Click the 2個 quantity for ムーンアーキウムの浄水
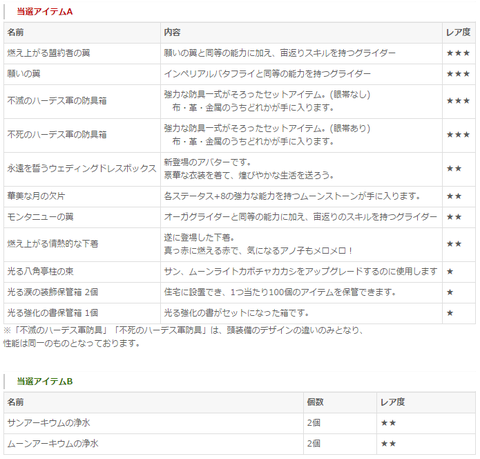Image resolution: width=480 pixels, height=459 pixels. tap(314, 444)
